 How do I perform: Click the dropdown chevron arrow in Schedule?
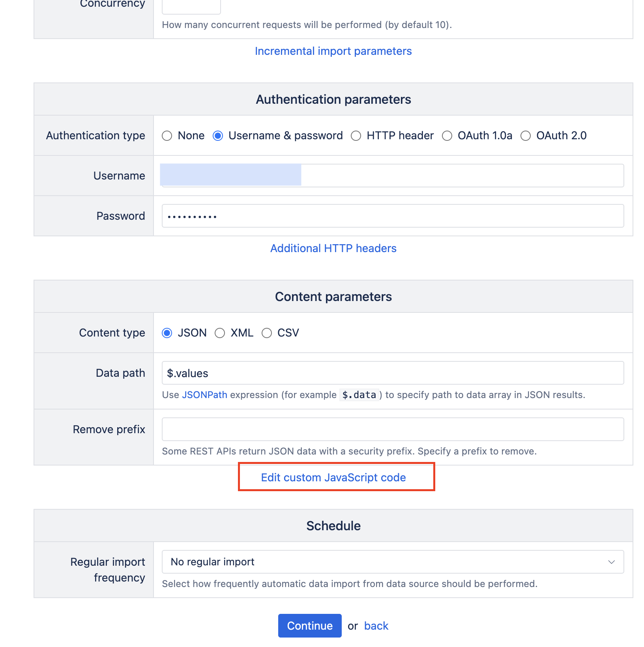point(611,562)
